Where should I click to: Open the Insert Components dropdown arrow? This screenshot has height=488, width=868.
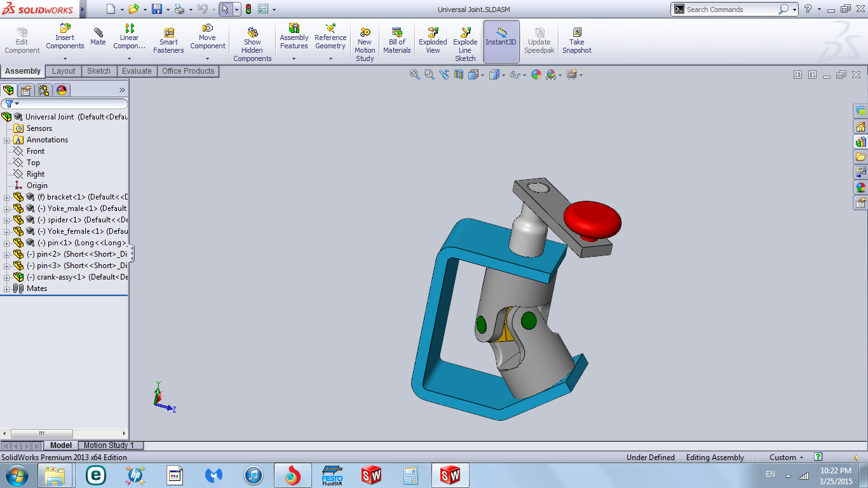[x=65, y=58]
